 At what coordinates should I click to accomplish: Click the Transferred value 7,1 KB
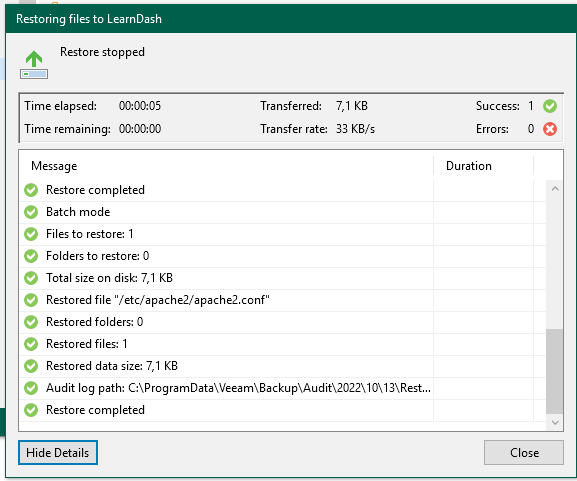[x=352, y=106]
